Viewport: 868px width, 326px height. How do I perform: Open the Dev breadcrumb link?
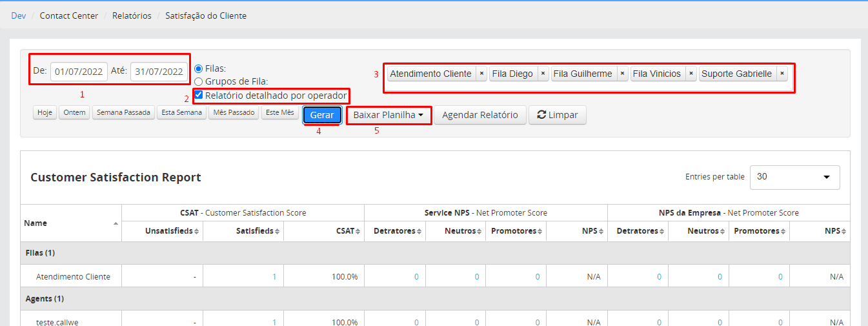(19, 15)
